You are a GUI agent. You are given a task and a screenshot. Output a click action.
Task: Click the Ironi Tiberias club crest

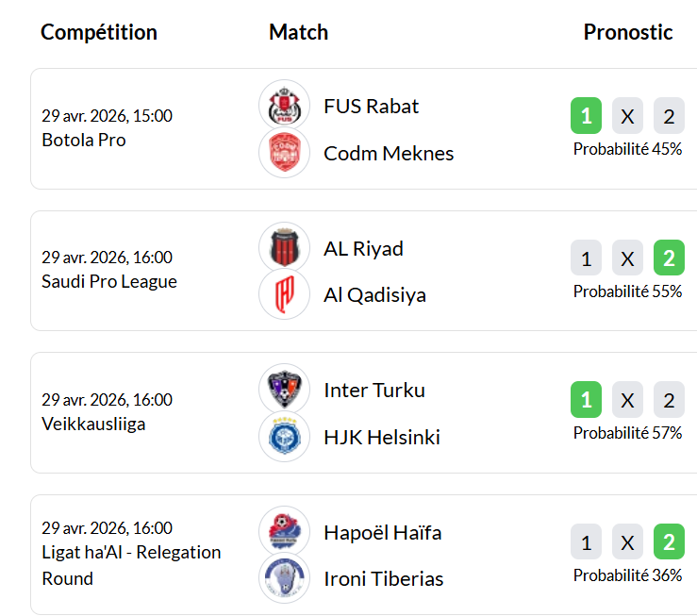(284, 578)
